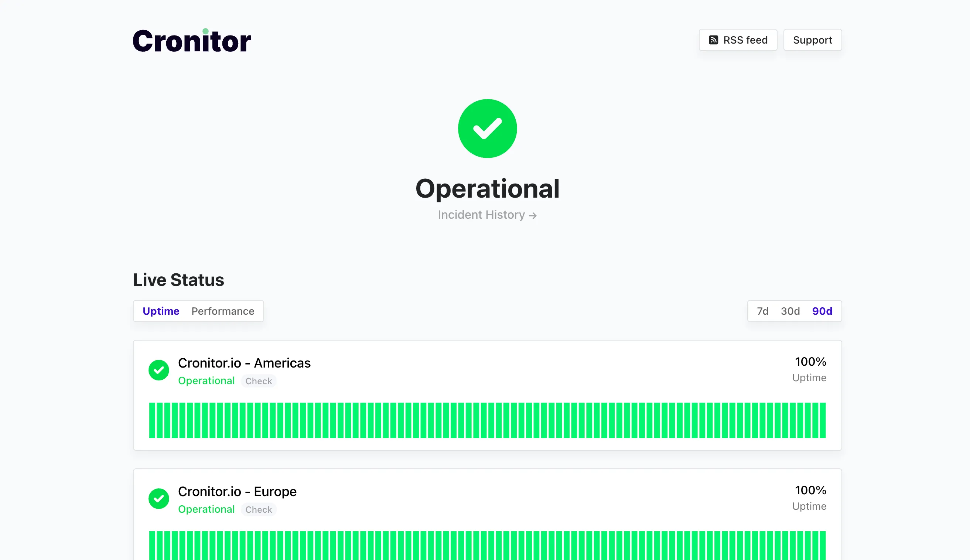Click Europe 100% uptime value

click(x=810, y=490)
